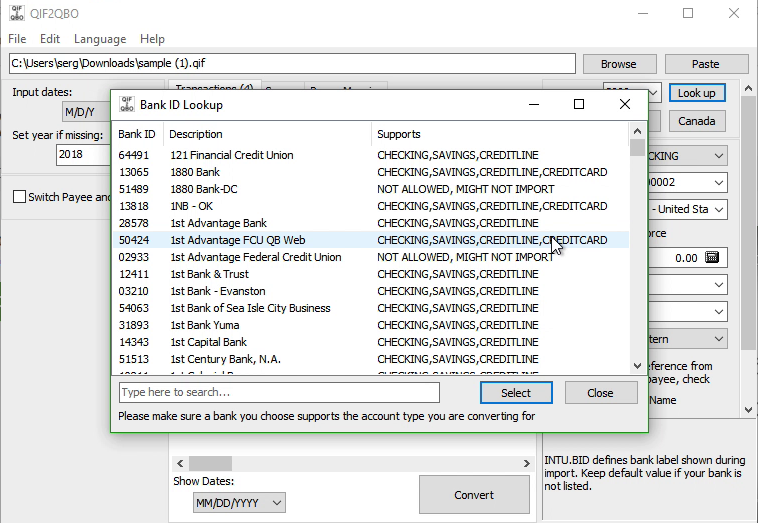This screenshot has width=758, height=523.
Task: Click the horizontal scrollbar left arrow
Action: tap(180, 463)
